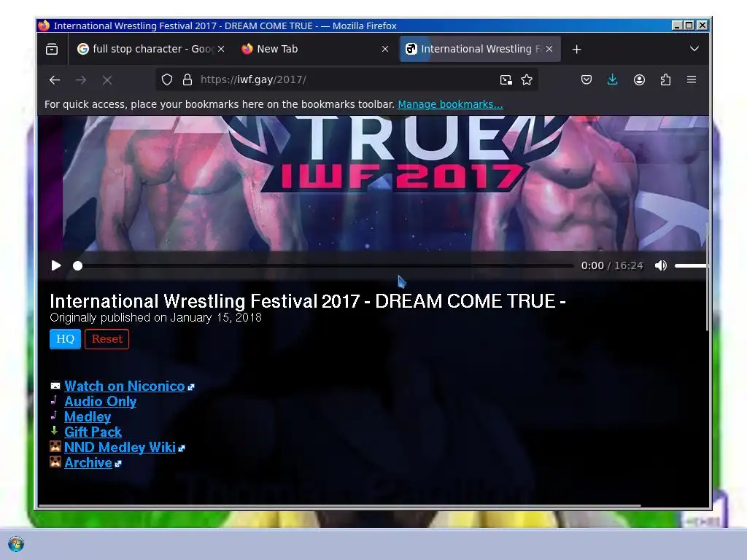This screenshot has height=560, width=747.
Task: Toggle HQ video quality
Action: (x=65, y=339)
